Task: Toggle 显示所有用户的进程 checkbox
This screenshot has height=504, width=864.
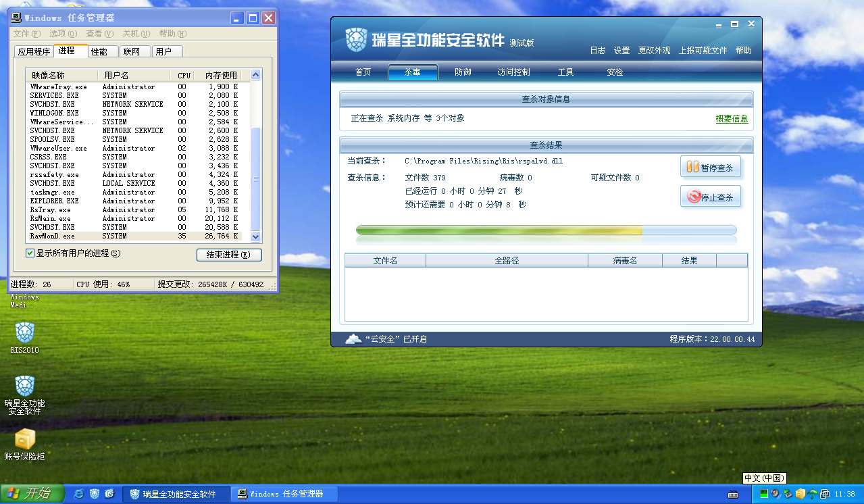Action: [30, 253]
